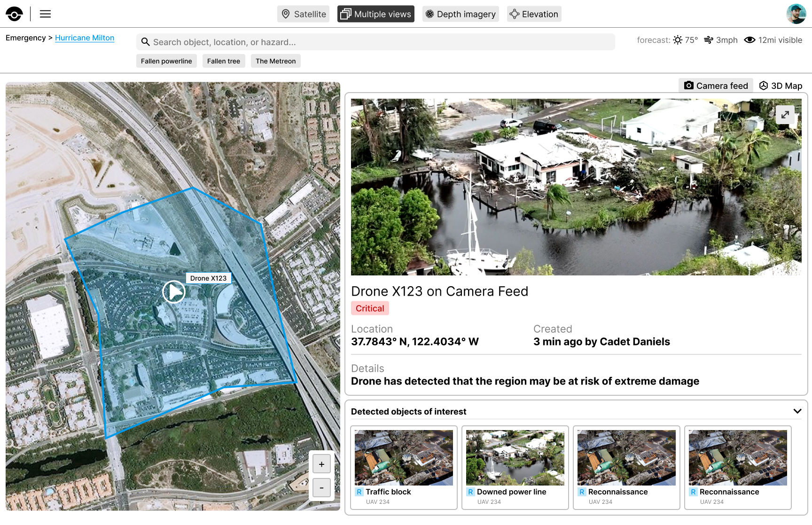Play the Drone X123 feed on map

[x=174, y=292]
